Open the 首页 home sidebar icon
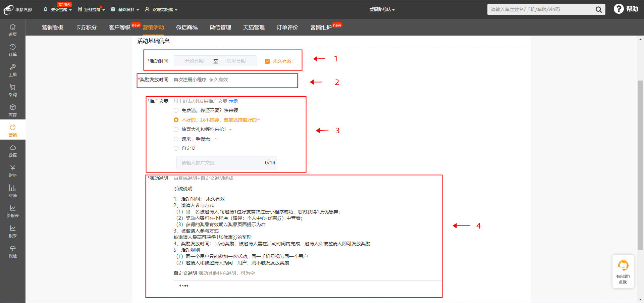Screen dimensions: 644x303 (x=12, y=30)
